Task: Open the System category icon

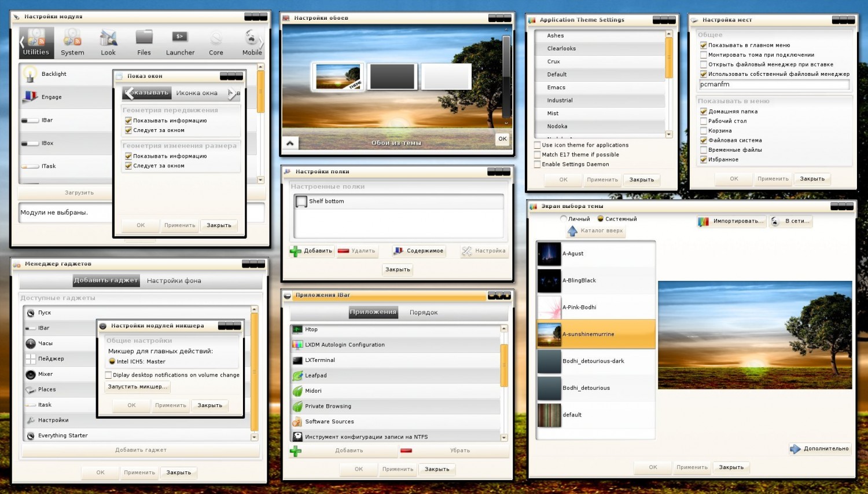Action: pyautogui.click(x=72, y=42)
